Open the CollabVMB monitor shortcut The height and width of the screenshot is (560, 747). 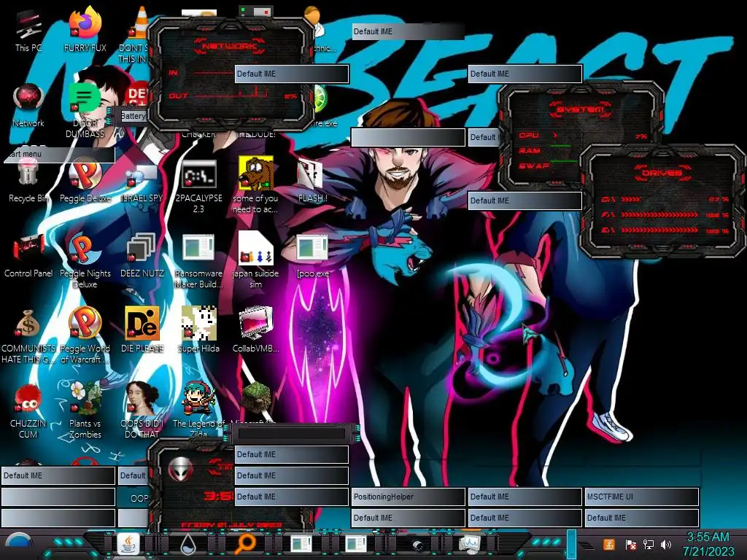256,330
